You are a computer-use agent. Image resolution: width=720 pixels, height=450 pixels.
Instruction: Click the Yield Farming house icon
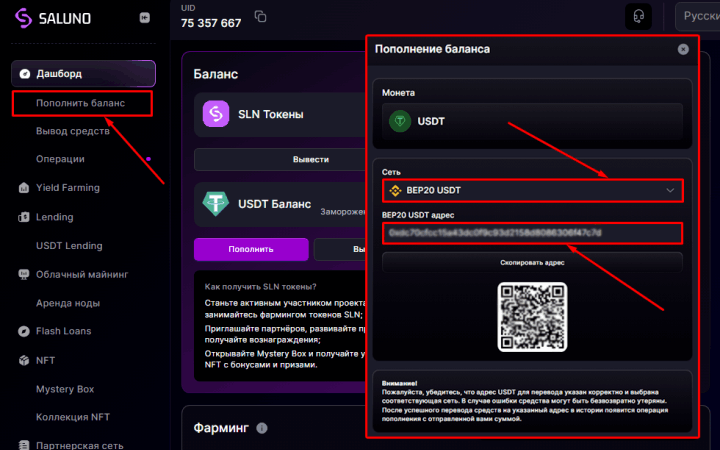(24, 188)
